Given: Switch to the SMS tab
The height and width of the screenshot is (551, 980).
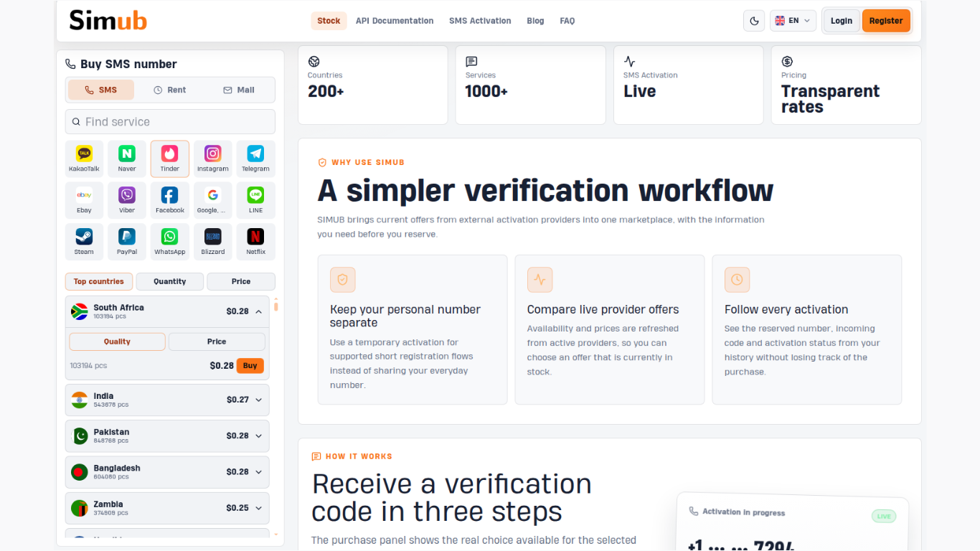Looking at the screenshot, I should coord(101,90).
